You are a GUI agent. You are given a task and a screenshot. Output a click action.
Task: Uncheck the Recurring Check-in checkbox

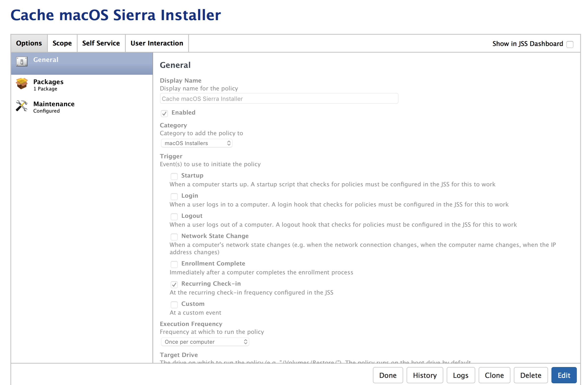[x=174, y=284]
